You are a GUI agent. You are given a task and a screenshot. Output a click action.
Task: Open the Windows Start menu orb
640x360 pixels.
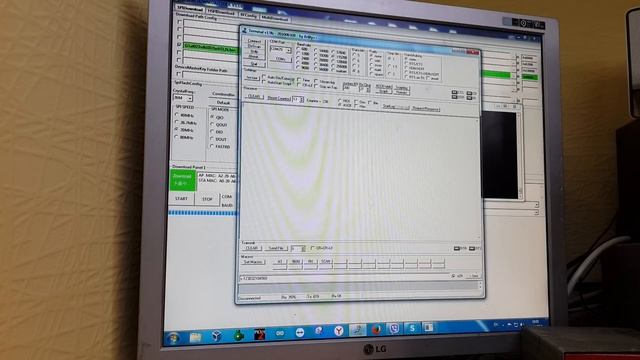(x=174, y=338)
